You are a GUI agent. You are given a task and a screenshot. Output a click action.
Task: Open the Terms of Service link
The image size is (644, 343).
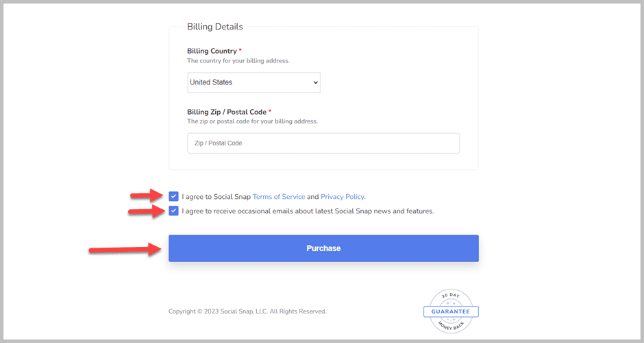click(279, 197)
